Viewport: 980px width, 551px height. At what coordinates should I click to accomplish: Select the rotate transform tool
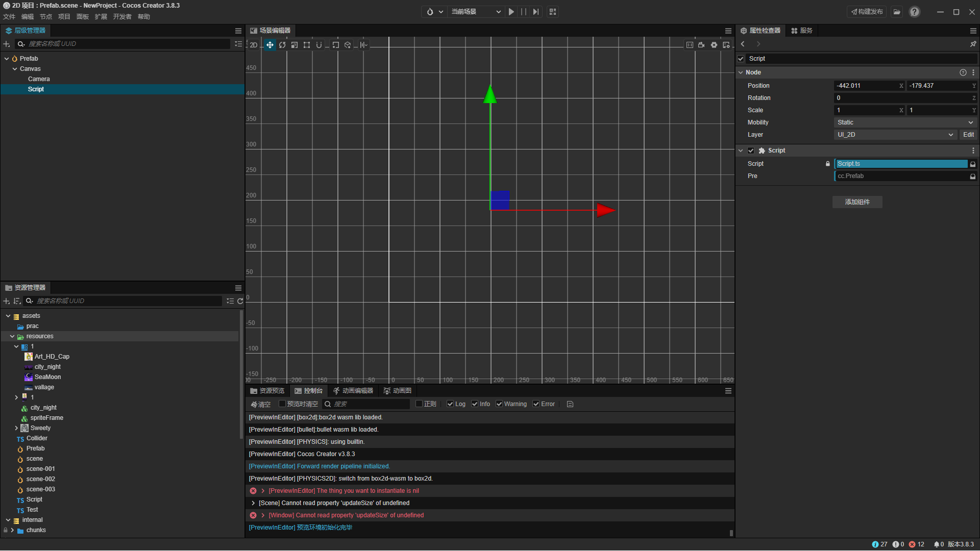tap(282, 45)
